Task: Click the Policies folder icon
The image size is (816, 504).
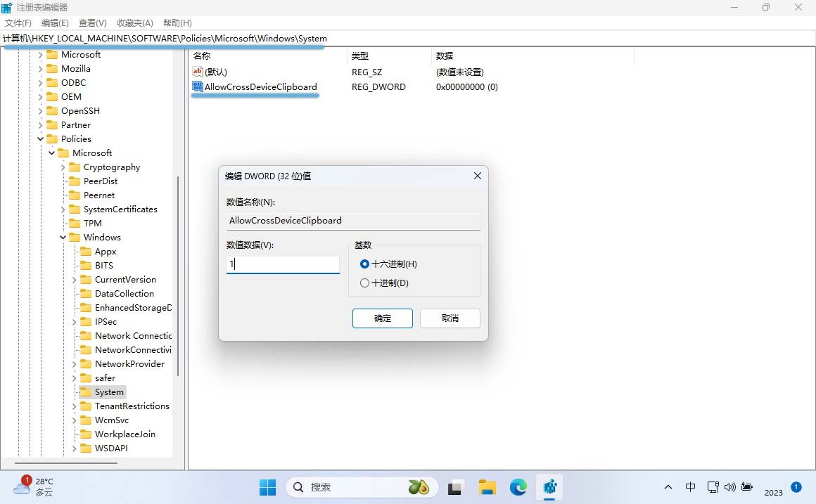Action: 52,139
